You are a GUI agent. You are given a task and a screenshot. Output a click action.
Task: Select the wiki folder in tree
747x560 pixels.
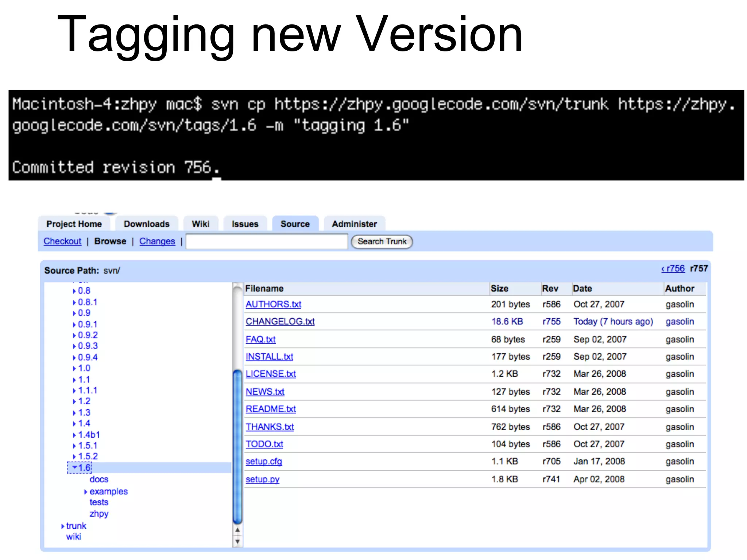(x=74, y=537)
